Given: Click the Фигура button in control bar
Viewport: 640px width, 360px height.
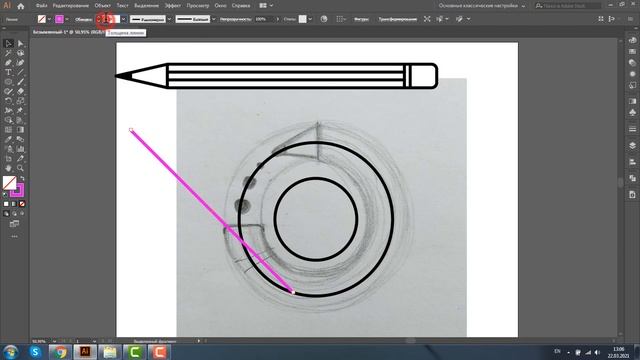Looking at the screenshot, I should click(361, 19).
